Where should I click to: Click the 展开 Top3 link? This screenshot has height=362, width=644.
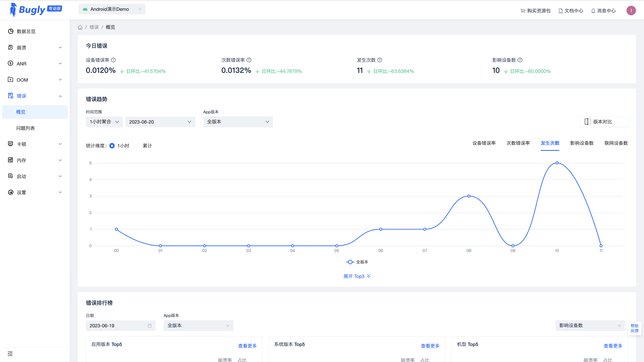[x=357, y=276]
